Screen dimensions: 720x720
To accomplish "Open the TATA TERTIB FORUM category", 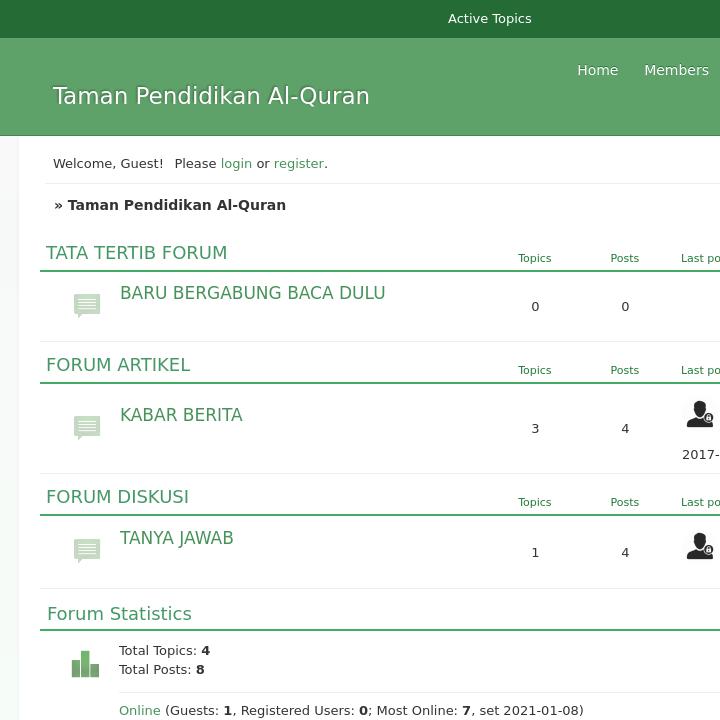I will (137, 253).
